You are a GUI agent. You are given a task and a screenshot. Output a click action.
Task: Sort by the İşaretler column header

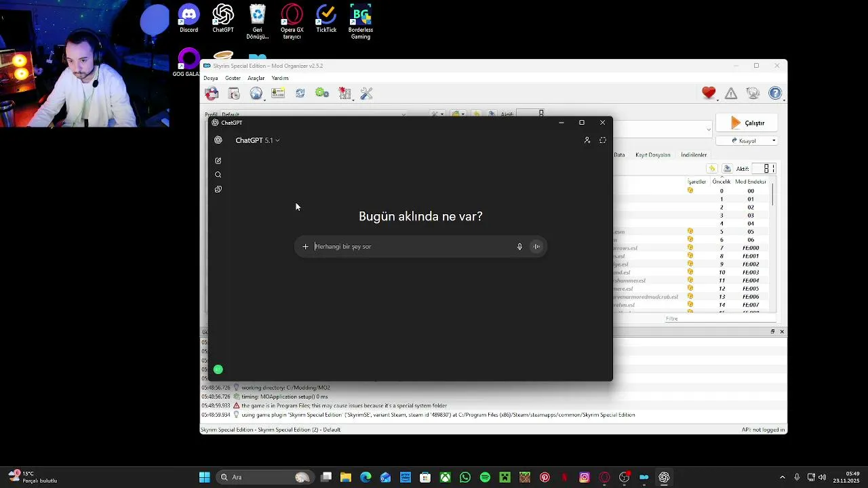tap(697, 182)
